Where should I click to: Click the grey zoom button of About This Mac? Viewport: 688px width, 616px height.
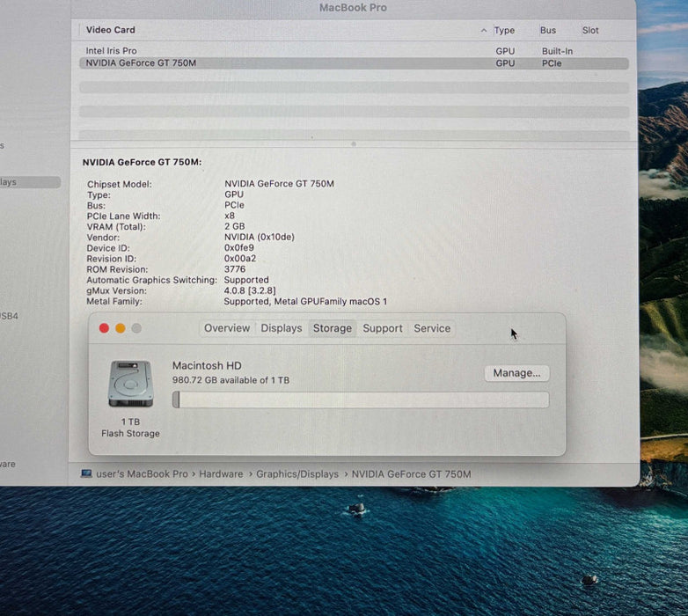click(136, 328)
